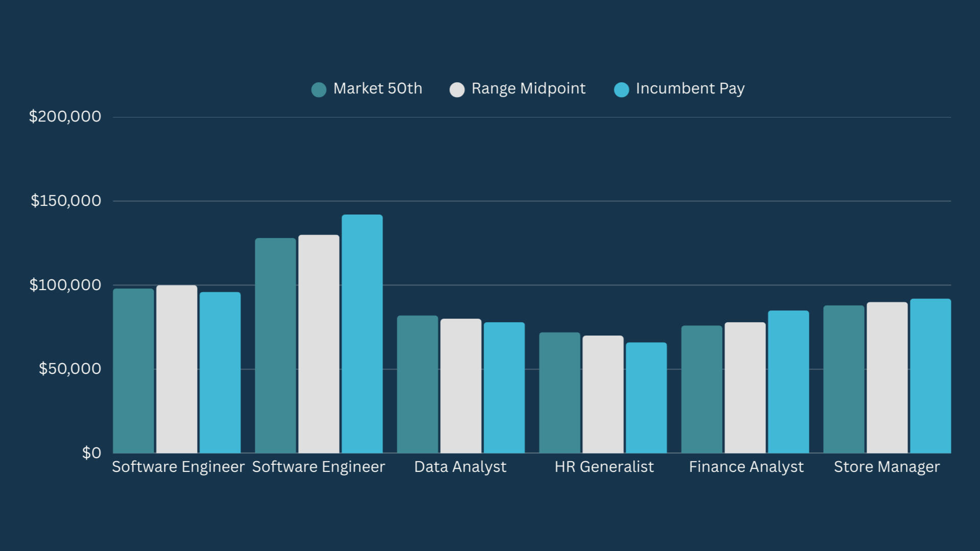This screenshot has height=551, width=980.
Task: Click the Market 50th legend color dot
Action: 319,89
